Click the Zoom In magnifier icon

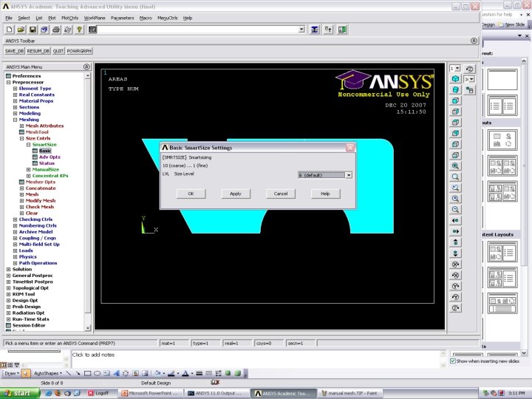(456, 199)
